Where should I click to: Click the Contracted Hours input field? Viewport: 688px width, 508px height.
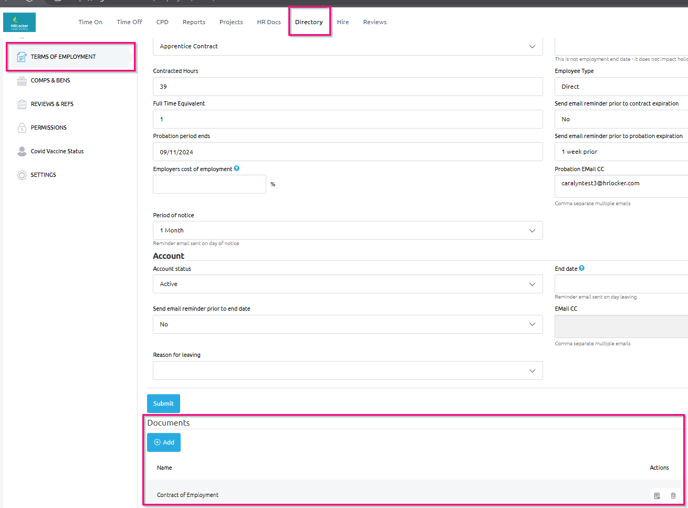click(x=346, y=87)
